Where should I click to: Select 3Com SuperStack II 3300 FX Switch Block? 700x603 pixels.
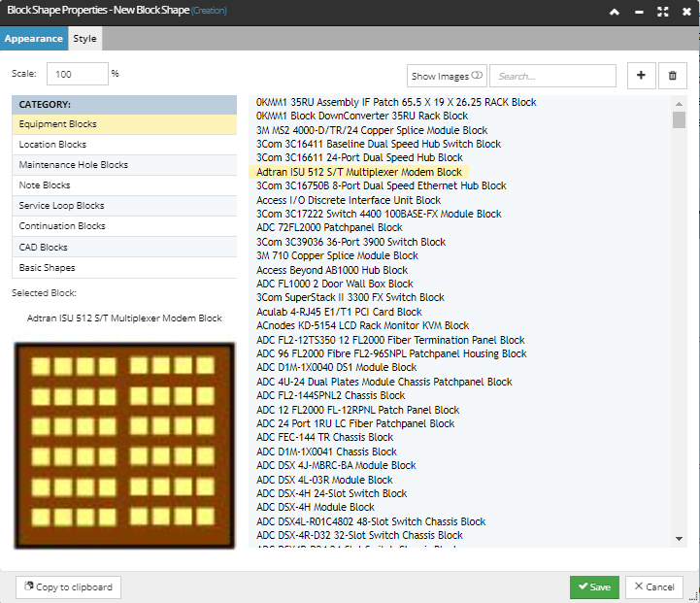coord(350,298)
